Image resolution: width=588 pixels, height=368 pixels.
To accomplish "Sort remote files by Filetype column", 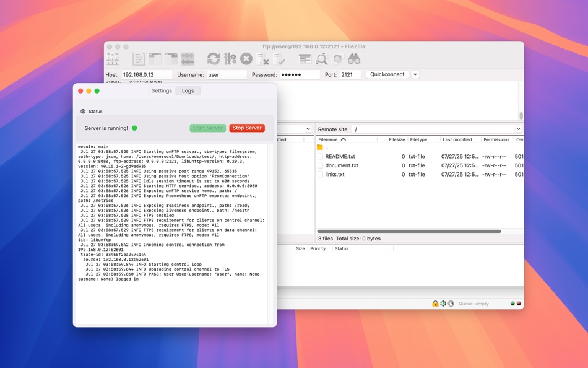I will click(424, 139).
